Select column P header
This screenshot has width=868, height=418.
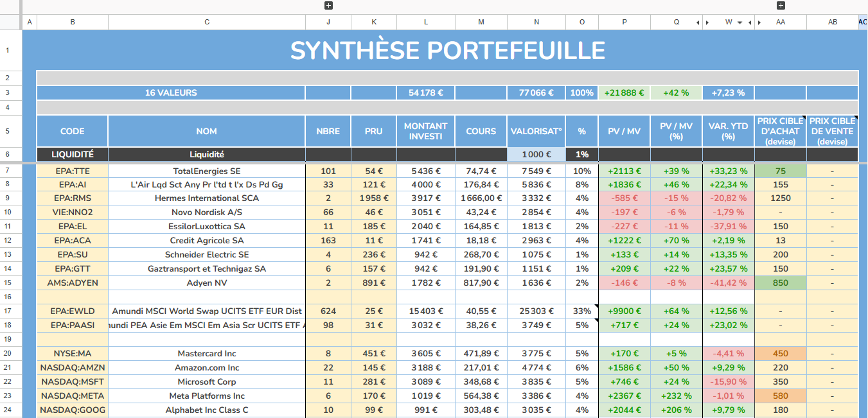pos(624,22)
